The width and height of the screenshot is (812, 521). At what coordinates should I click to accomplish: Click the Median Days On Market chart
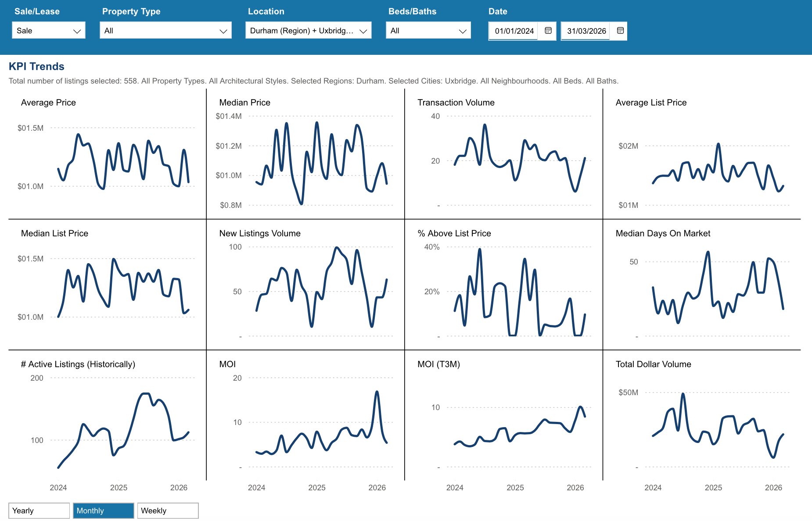click(x=718, y=289)
